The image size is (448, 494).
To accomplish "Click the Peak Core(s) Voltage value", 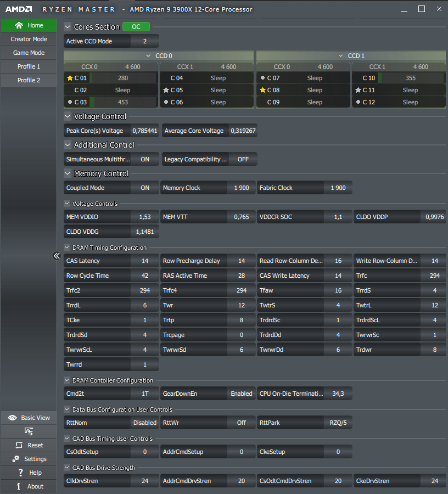I will 144,131.
